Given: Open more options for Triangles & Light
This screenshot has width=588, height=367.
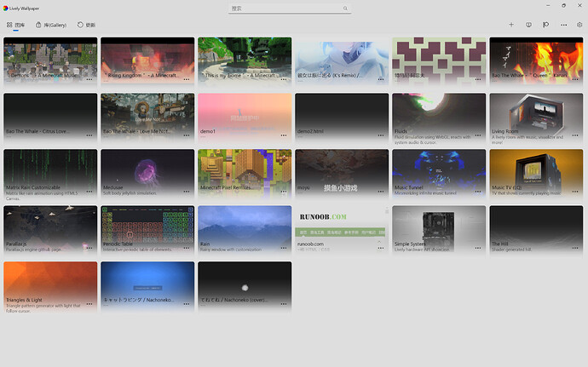Looking at the screenshot, I should [x=89, y=304].
